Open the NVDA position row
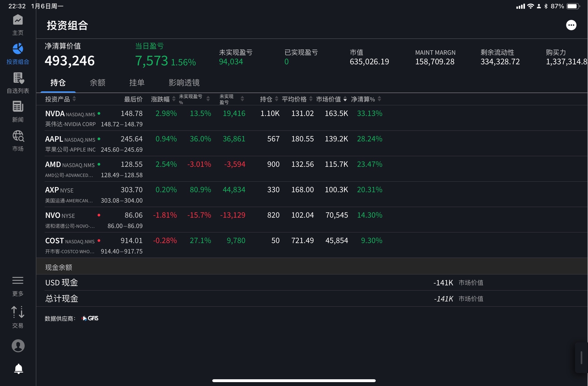Image resolution: width=588 pixels, height=386 pixels. [312, 118]
